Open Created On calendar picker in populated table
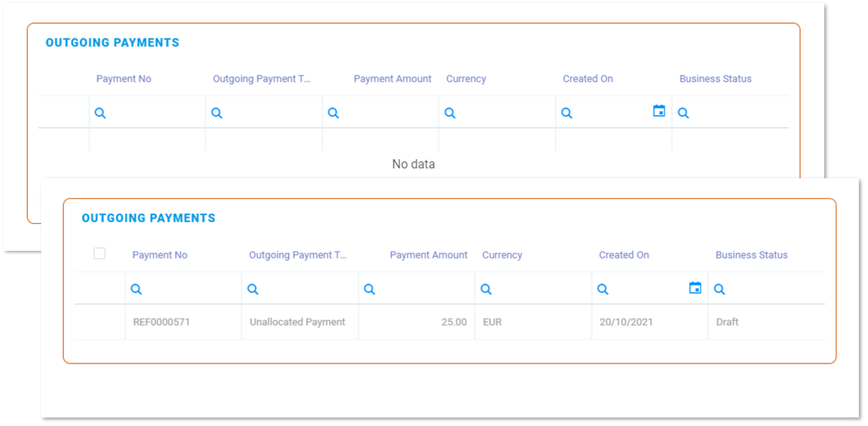The width and height of the screenshot is (868, 426). coord(695,288)
